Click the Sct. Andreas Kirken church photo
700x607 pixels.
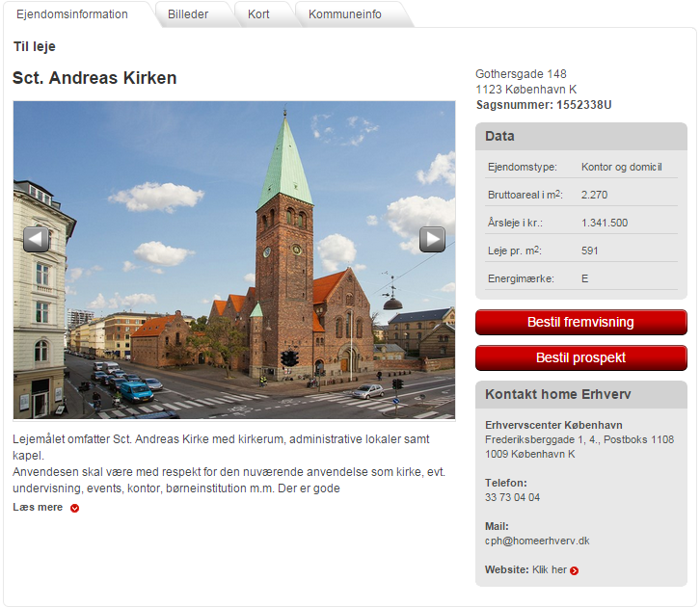coord(234,260)
